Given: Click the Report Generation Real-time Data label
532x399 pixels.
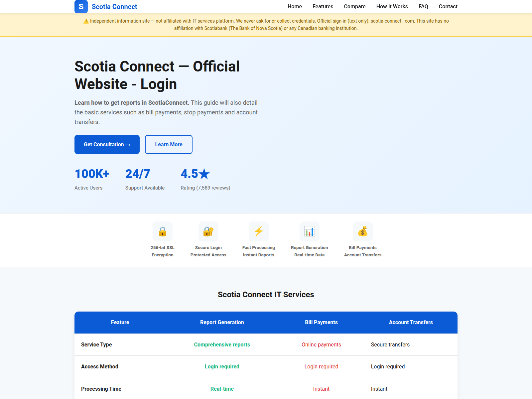Looking at the screenshot, I should (x=310, y=251).
